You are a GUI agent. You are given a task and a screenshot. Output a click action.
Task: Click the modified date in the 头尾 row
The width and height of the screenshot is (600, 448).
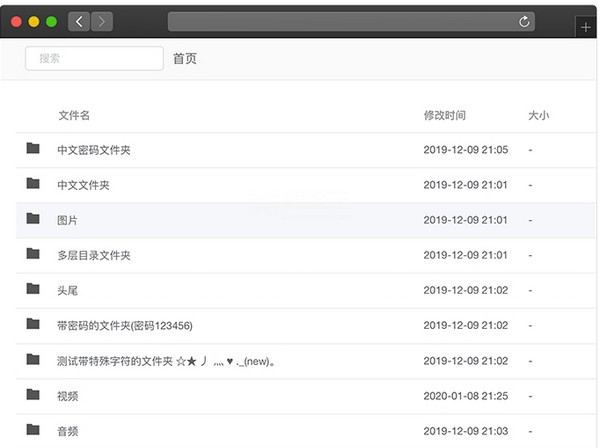[466, 290]
